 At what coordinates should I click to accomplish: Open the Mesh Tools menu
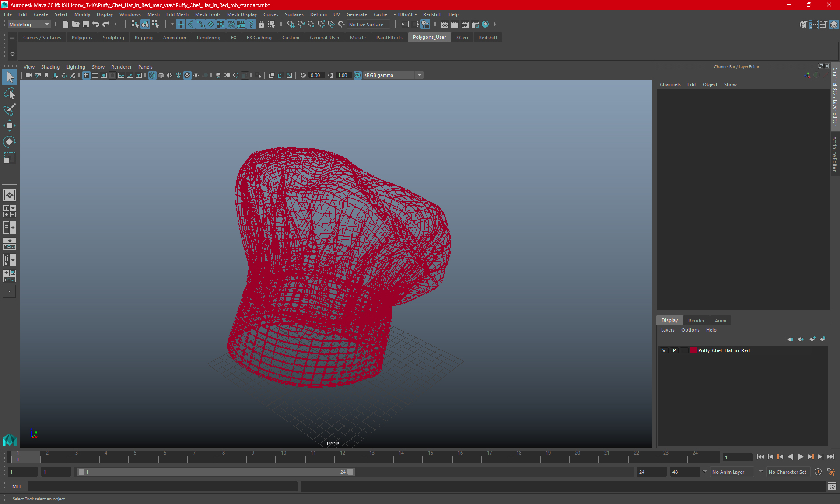[x=207, y=14]
